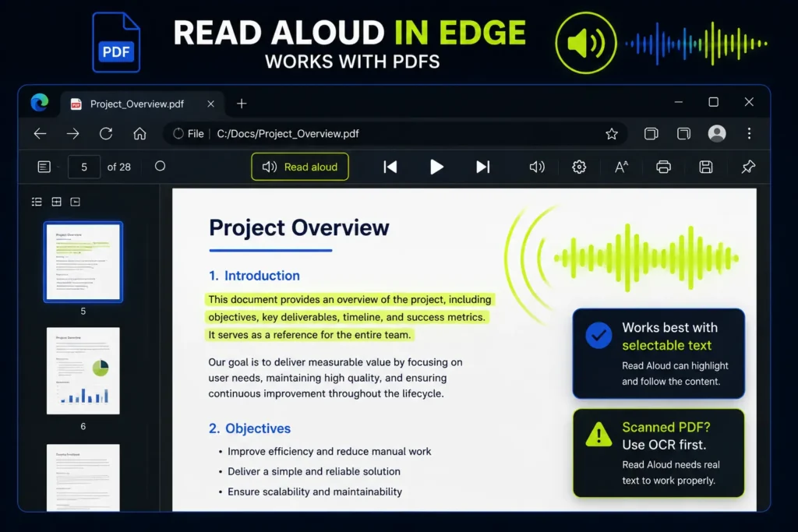Close the Edge window
The image size is (798, 532).
point(749,102)
